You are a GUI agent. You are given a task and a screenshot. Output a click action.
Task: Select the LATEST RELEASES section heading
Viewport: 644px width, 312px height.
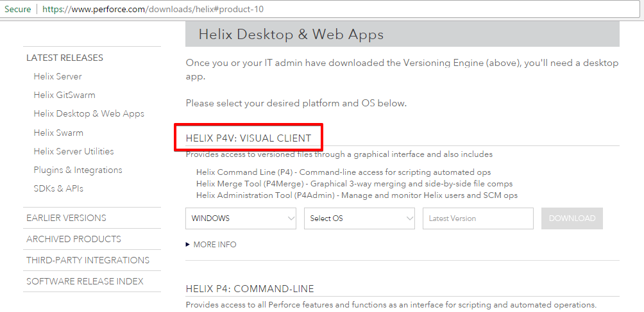pyautogui.click(x=65, y=58)
